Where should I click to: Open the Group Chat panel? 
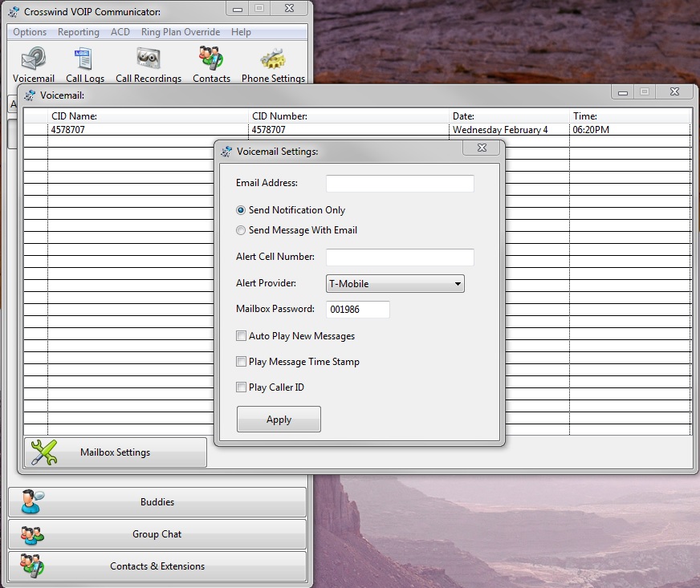[157, 534]
